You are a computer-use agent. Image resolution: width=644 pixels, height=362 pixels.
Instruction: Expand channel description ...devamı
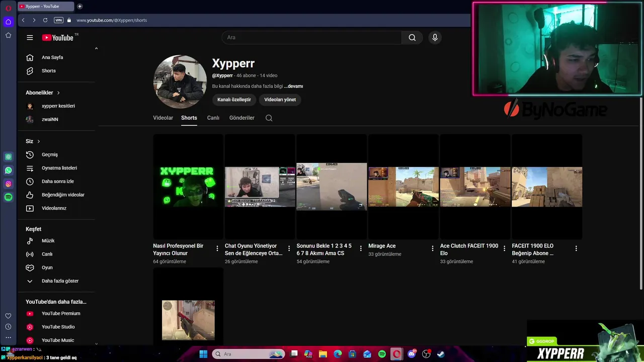(x=293, y=86)
